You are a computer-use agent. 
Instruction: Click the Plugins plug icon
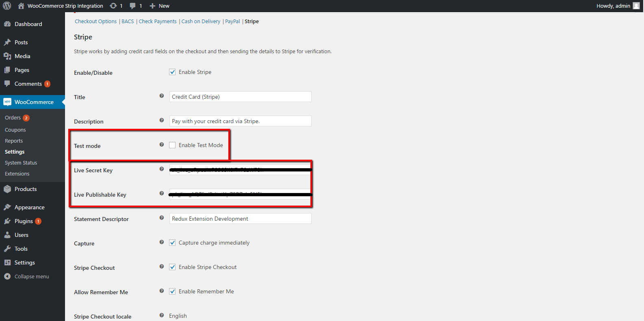[x=7, y=221]
